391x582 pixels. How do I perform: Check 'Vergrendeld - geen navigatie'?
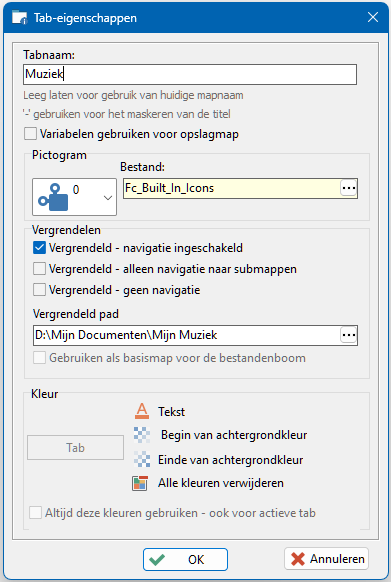click(39, 290)
